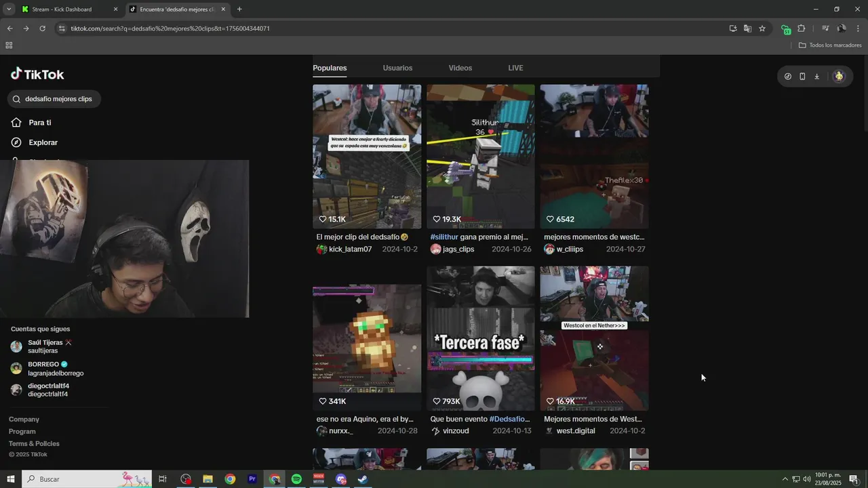The height and width of the screenshot is (488, 868).
Task: Open a new browser tab with the plus button
Action: [239, 9]
